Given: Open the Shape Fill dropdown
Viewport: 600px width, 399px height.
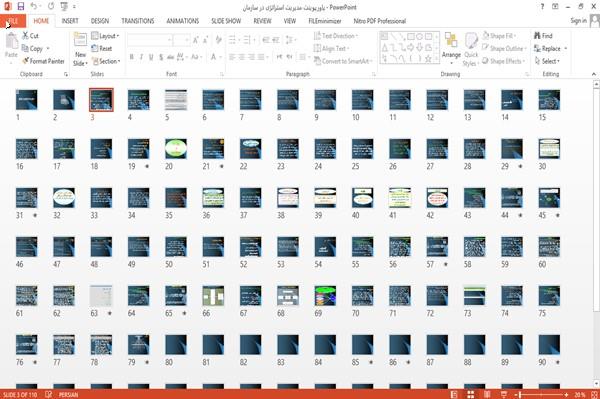Looking at the screenshot, I should click(499, 36).
